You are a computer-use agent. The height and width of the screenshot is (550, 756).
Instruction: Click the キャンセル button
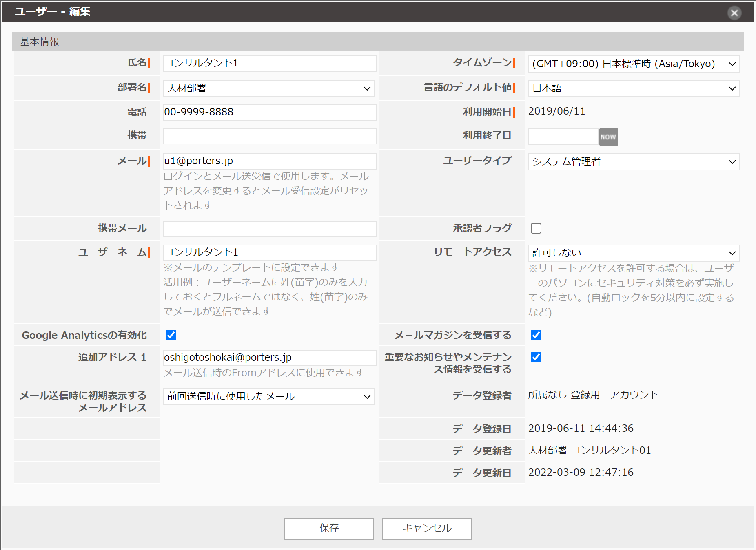(x=426, y=528)
